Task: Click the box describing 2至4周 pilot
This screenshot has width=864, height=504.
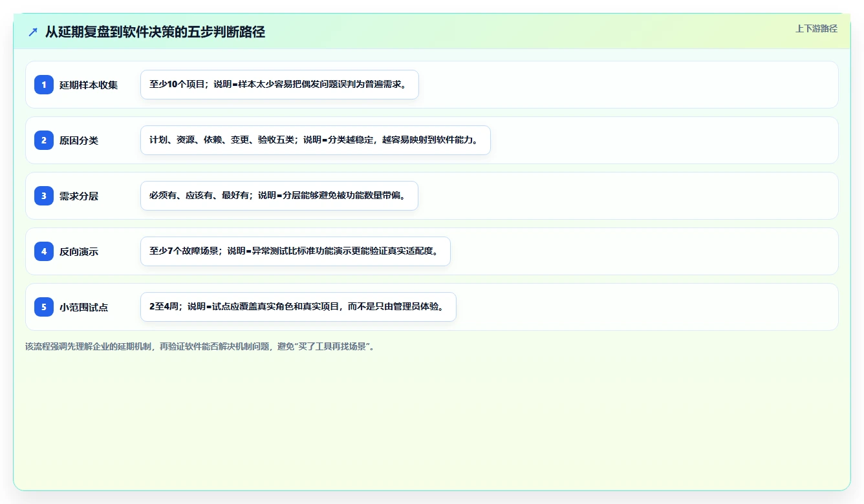Action: (298, 307)
